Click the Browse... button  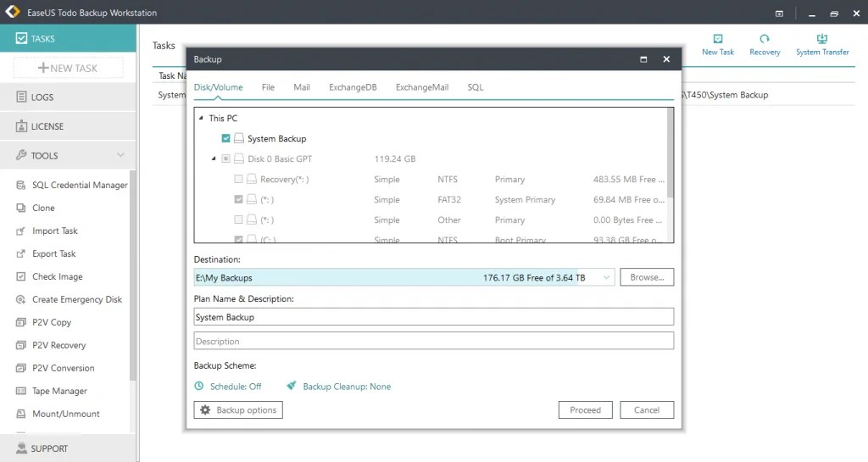coord(647,277)
